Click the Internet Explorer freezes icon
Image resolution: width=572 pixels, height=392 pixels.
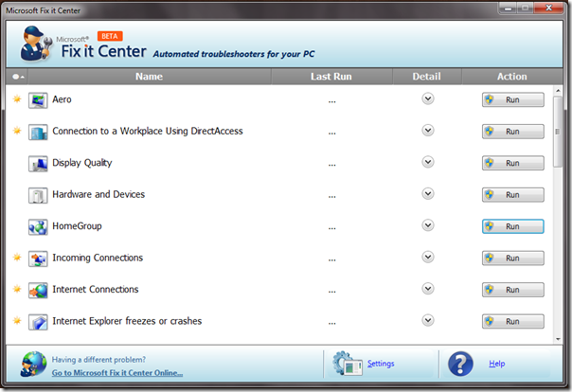coord(38,322)
